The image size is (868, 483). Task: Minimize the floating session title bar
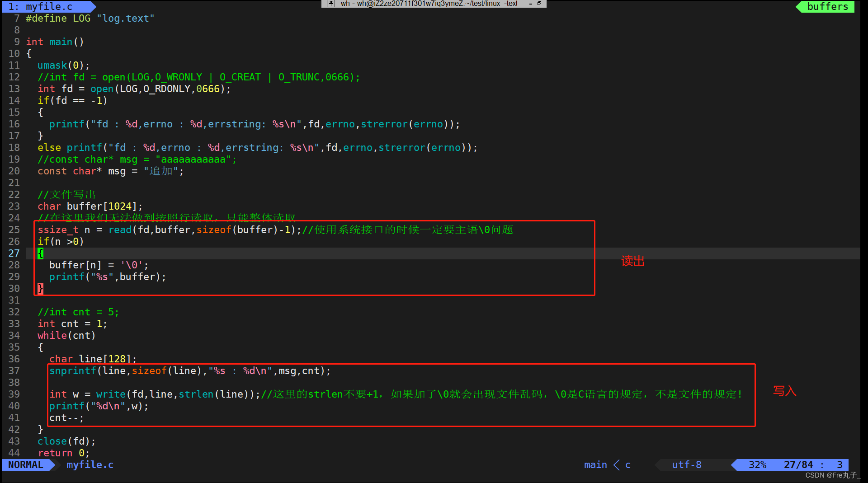(530, 4)
